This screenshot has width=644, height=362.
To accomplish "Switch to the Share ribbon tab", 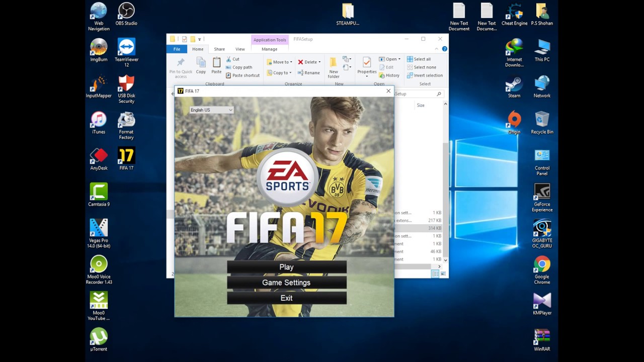I will tap(219, 49).
